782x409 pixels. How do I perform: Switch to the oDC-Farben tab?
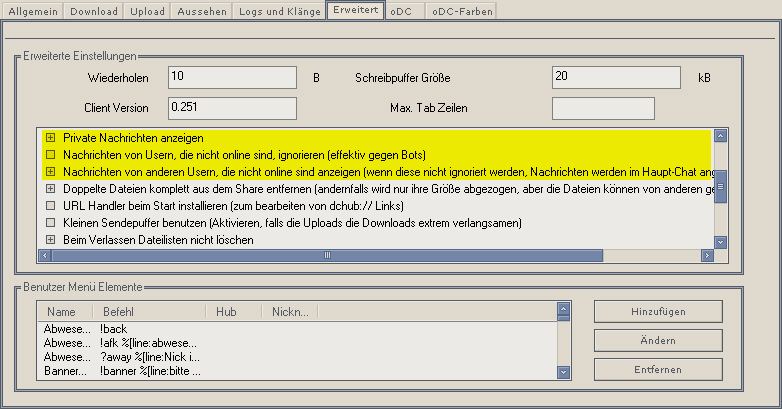click(x=462, y=11)
